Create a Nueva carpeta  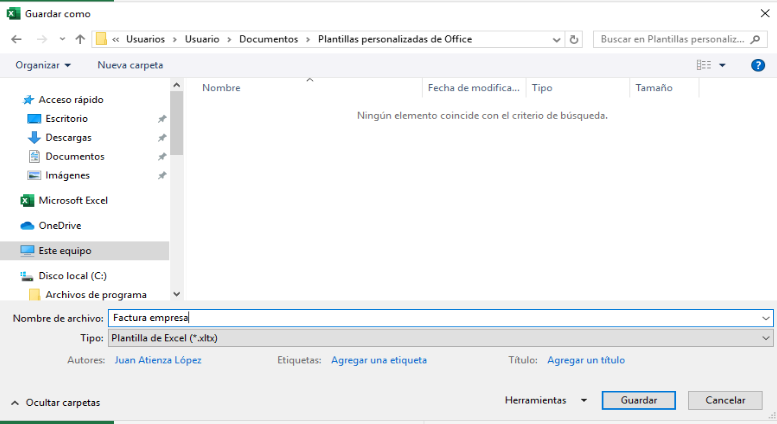pos(130,65)
